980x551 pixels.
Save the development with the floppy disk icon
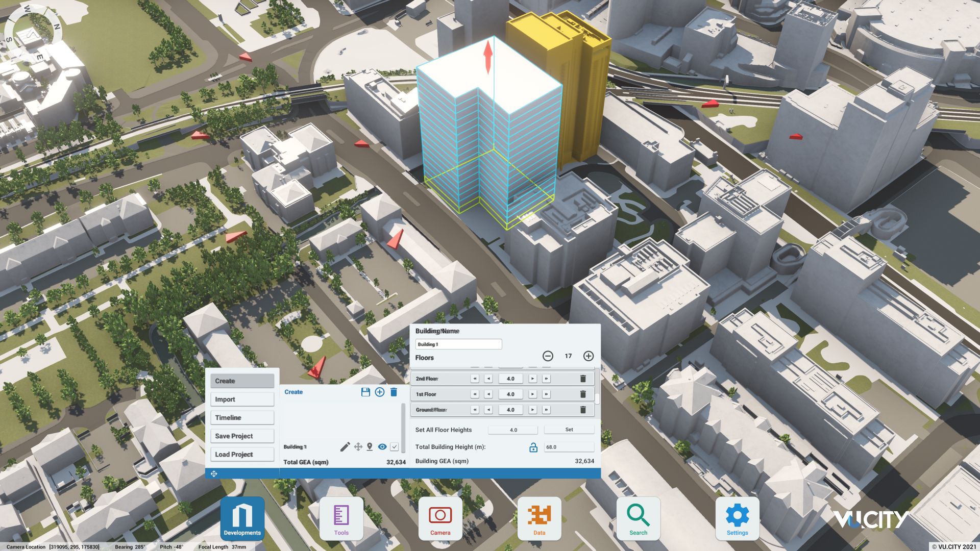point(365,392)
